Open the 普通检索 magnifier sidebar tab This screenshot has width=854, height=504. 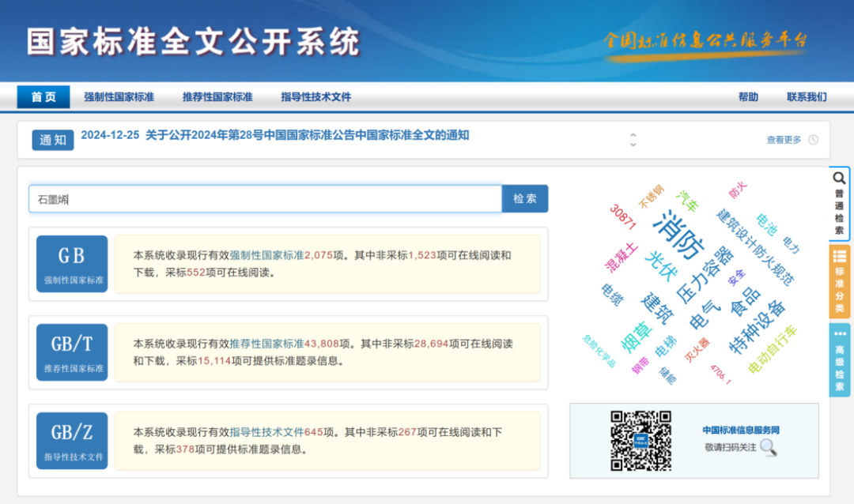(x=839, y=202)
